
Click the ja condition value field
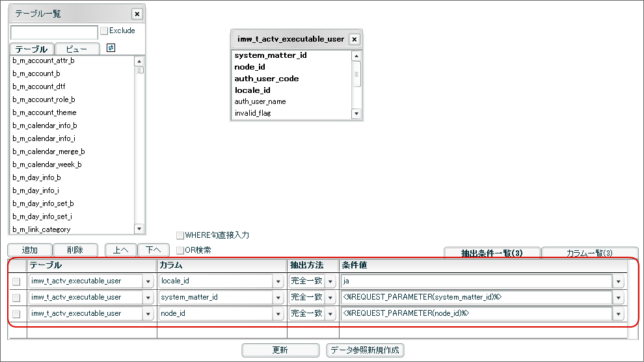pos(476,281)
